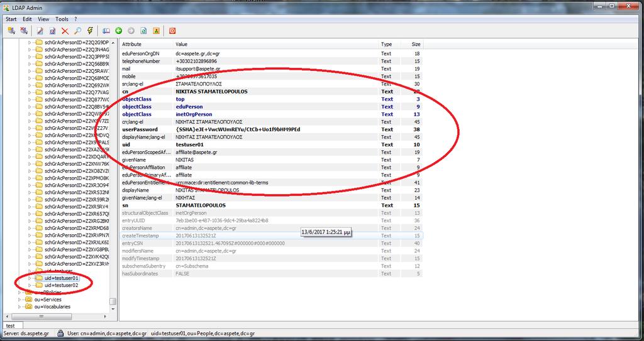Click the padlock icon in status bar
Viewport: 644px width, 341px height.
[60, 333]
